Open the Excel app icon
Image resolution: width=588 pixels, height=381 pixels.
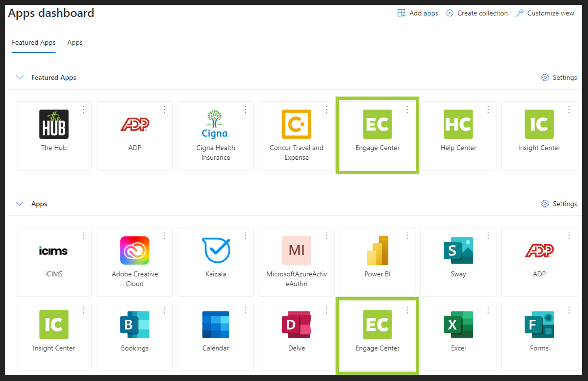pos(458,324)
